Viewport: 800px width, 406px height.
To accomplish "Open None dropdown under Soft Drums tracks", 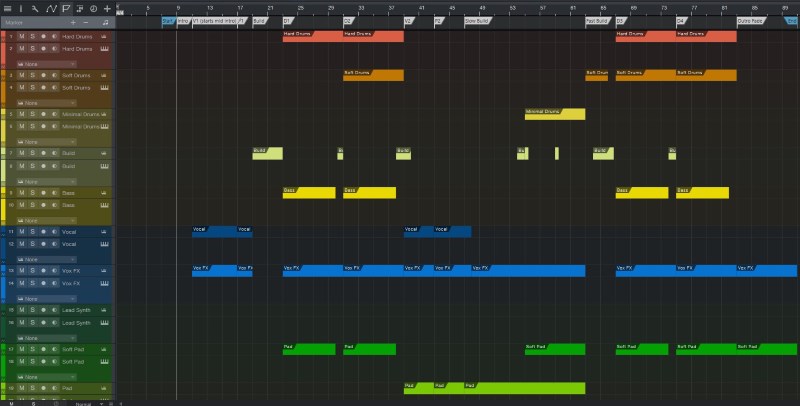I will click(x=47, y=103).
